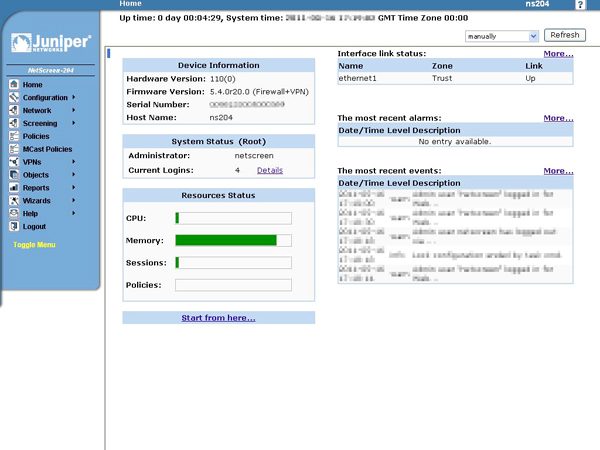Click the Logout door icon

click(x=14, y=226)
